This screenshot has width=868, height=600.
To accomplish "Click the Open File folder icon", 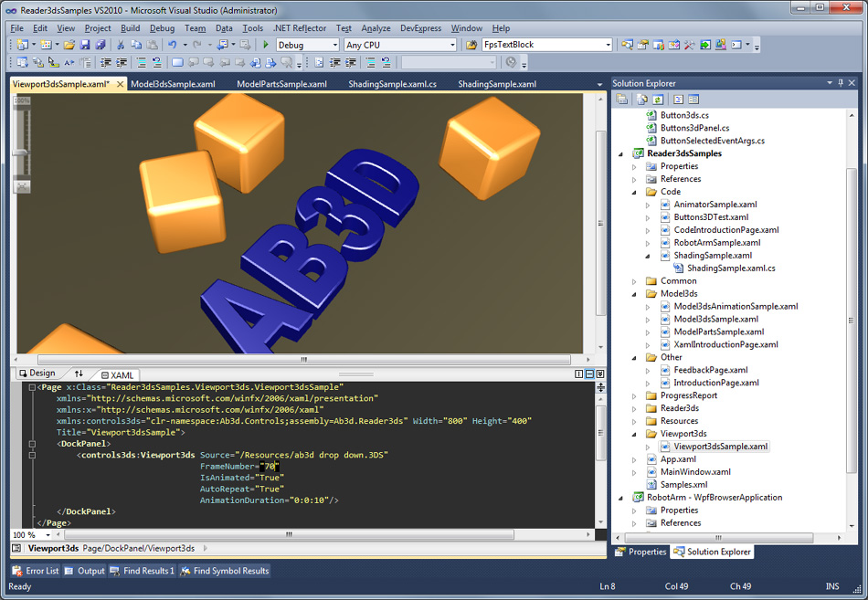I will (x=69, y=45).
